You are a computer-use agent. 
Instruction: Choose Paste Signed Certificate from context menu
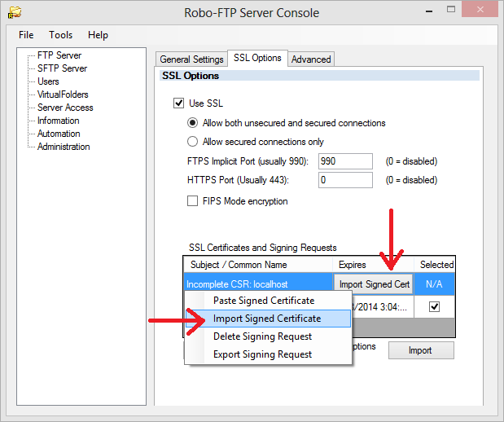(x=268, y=301)
